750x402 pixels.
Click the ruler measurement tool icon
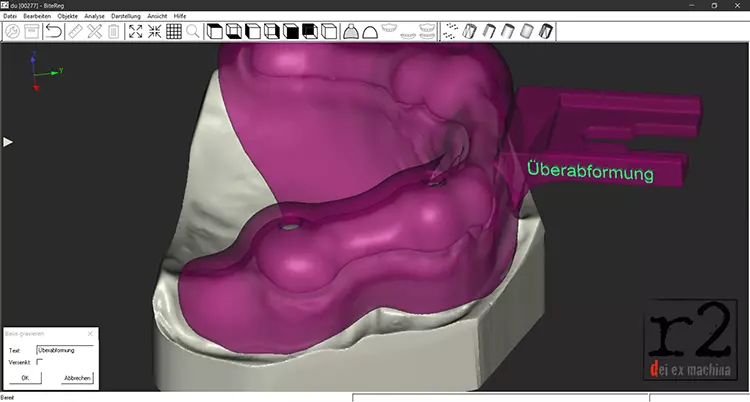74,32
